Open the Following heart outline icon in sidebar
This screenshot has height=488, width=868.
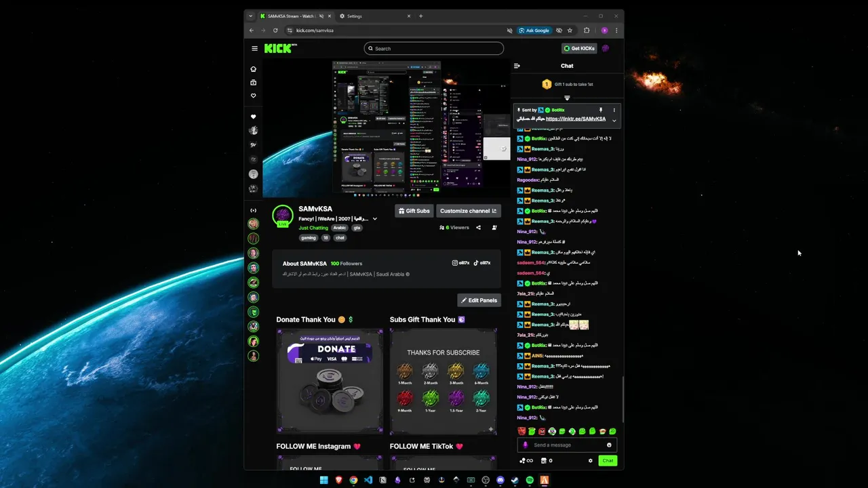[254, 96]
